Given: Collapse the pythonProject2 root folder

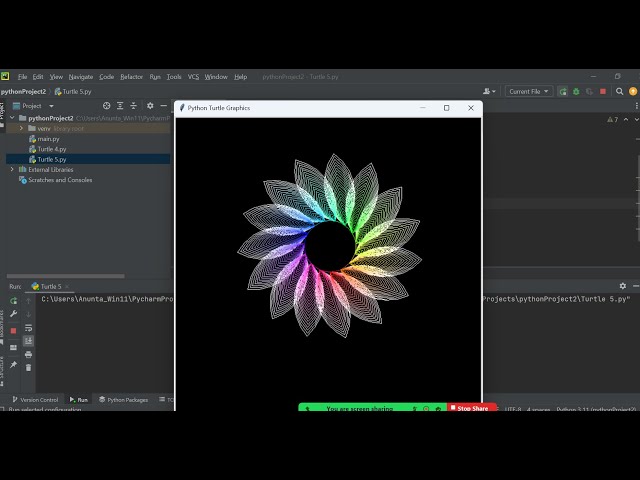Looking at the screenshot, I should tap(12, 118).
